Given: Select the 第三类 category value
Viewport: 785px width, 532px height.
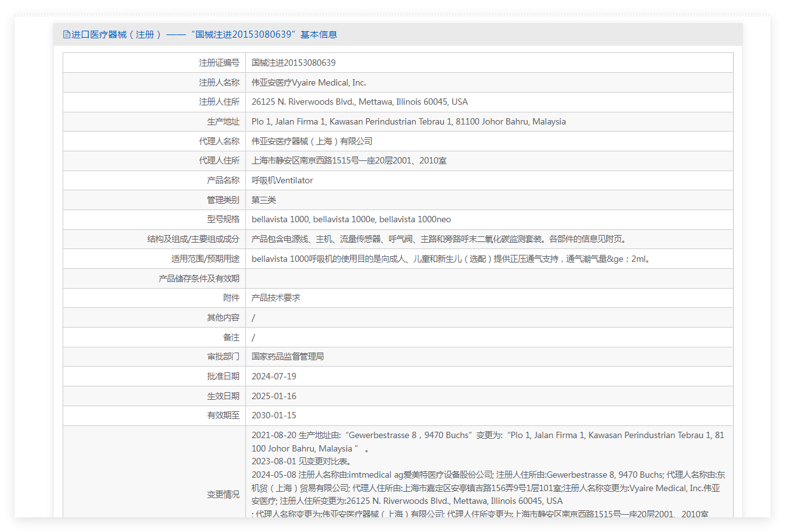Looking at the screenshot, I should pyautogui.click(x=264, y=200).
